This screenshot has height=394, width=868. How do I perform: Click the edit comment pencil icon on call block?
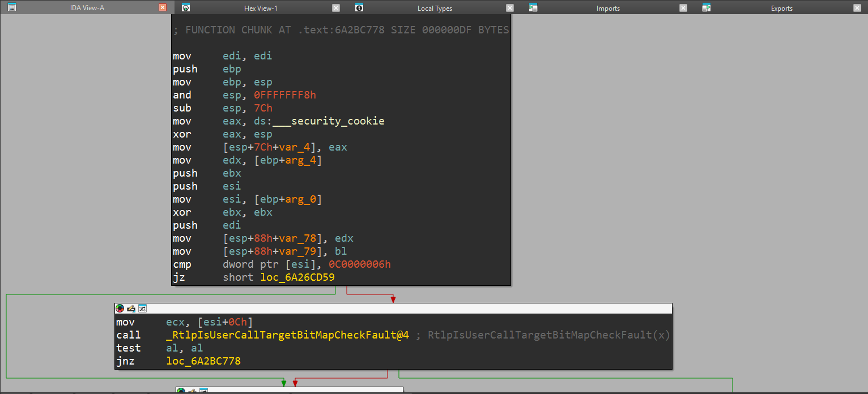click(131, 309)
